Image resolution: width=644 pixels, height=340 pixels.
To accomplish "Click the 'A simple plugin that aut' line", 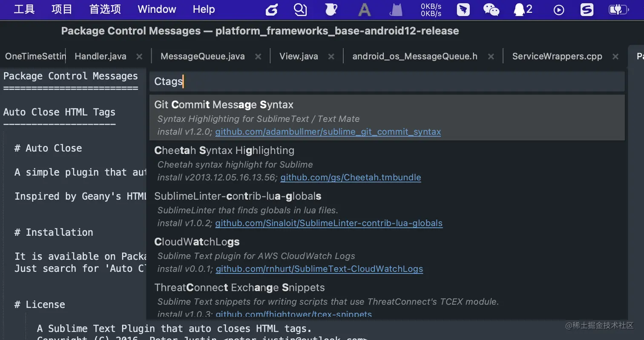I will [x=80, y=172].
